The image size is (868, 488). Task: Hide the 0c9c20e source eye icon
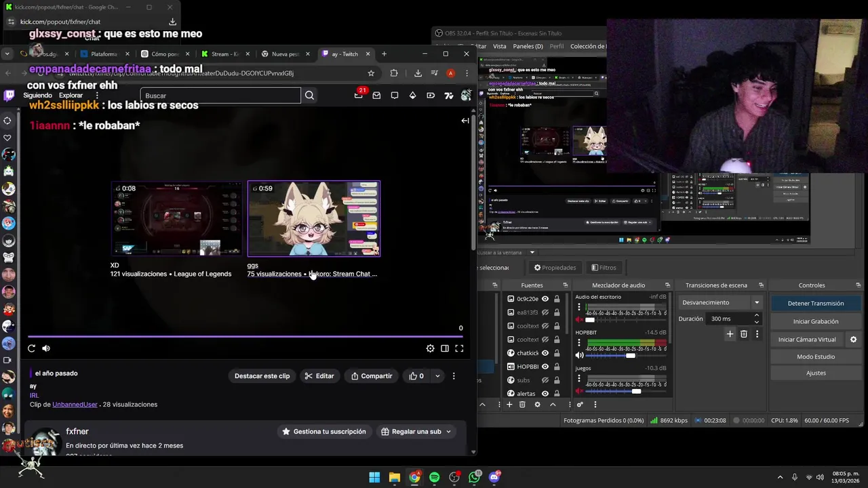545,299
